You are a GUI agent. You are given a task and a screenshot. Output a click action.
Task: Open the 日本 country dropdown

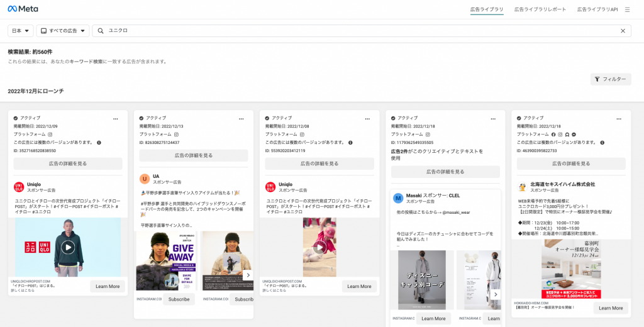tap(21, 31)
